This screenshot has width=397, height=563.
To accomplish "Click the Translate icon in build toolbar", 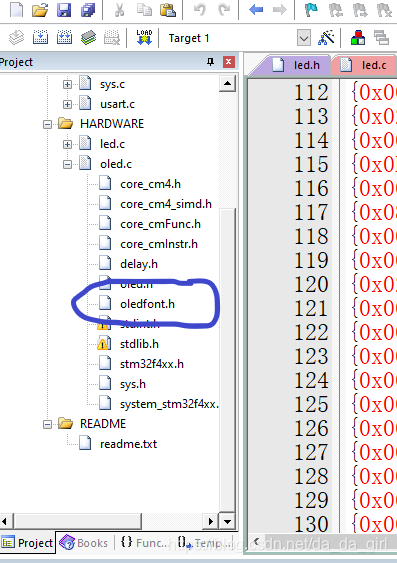I will point(17,37).
